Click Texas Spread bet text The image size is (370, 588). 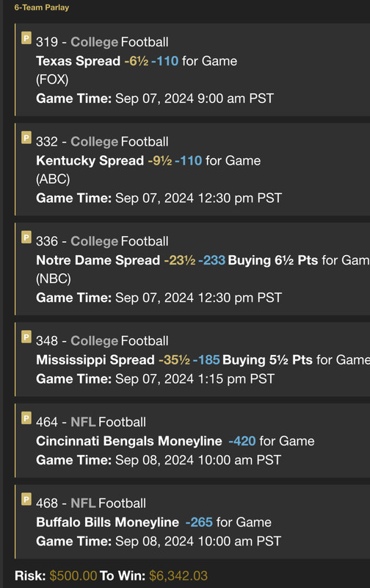click(79, 61)
